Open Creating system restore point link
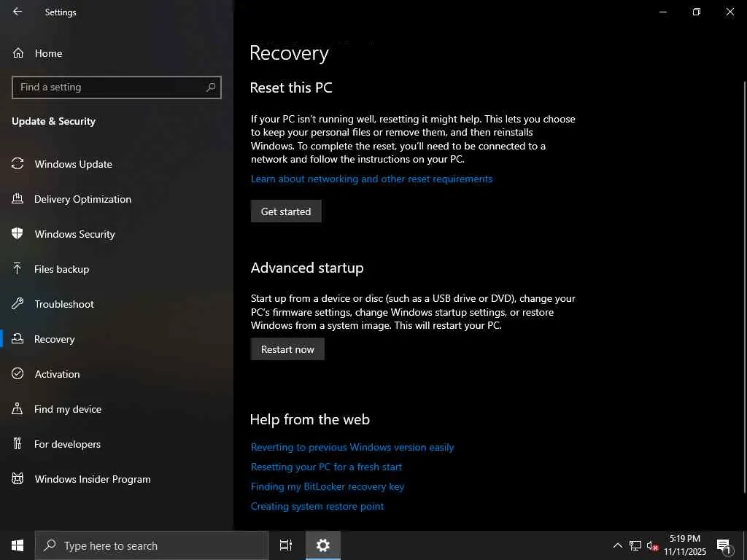Image resolution: width=747 pixels, height=560 pixels. (x=317, y=506)
